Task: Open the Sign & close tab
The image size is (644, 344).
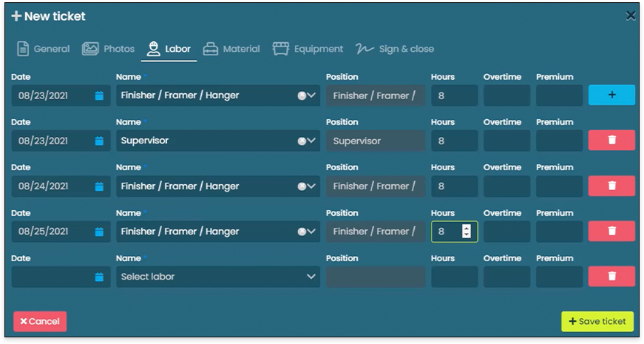Action: (x=394, y=49)
